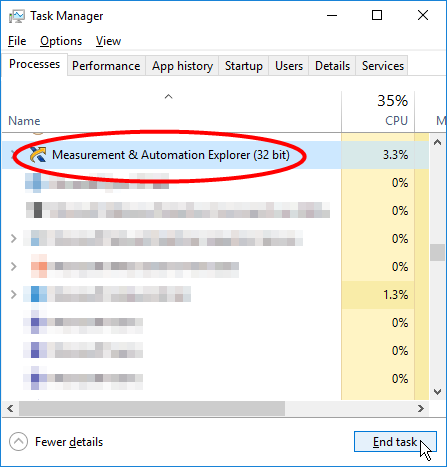Image resolution: width=447 pixels, height=467 pixels.
Task: Switch to the Performance tab
Action: 106,66
